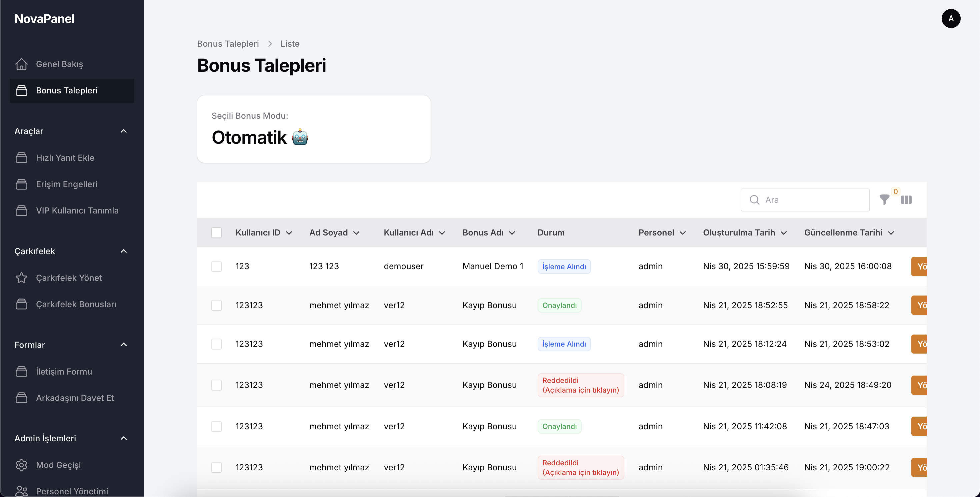The height and width of the screenshot is (497, 980).
Task: Click the Mod Geçişi gear icon
Action: pos(21,465)
